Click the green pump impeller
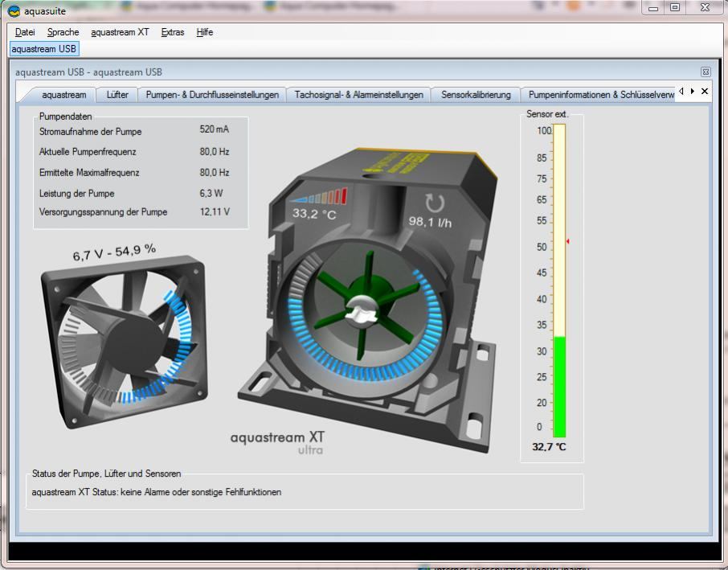Image resolution: width=728 pixels, height=570 pixels. [x=366, y=306]
